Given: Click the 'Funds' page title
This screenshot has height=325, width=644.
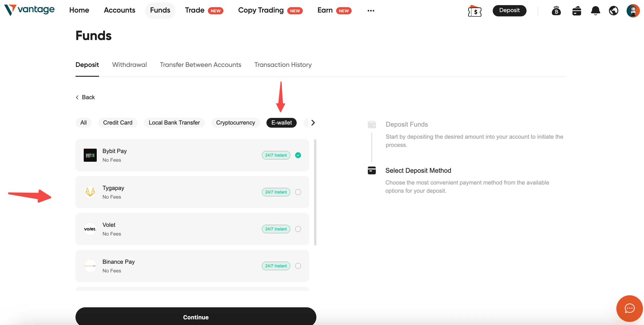Looking at the screenshot, I should (93, 35).
